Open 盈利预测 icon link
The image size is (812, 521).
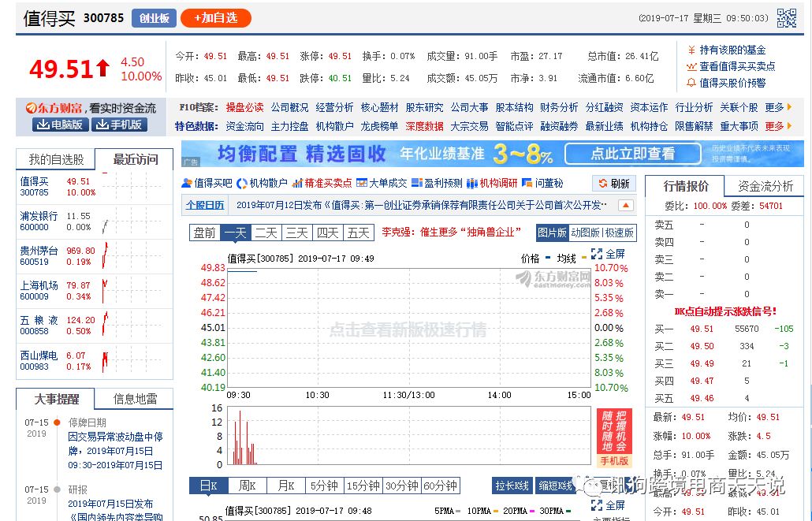point(437,183)
